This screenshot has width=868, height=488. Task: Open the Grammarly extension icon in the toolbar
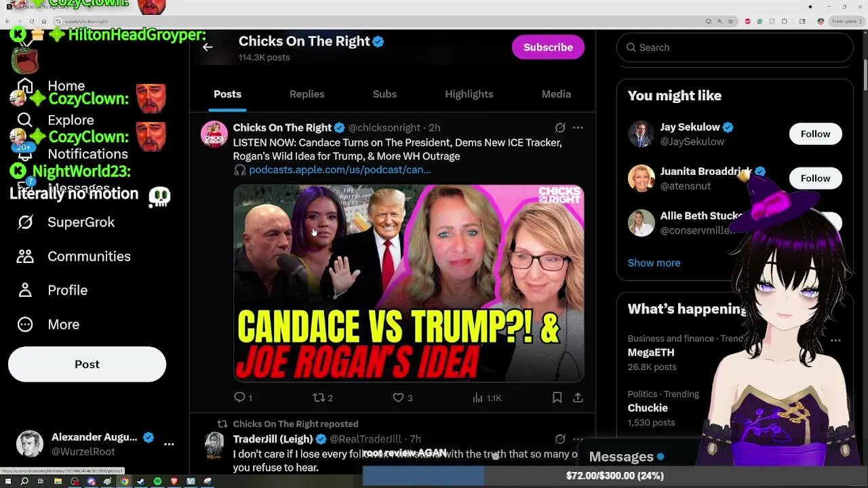coord(759,21)
